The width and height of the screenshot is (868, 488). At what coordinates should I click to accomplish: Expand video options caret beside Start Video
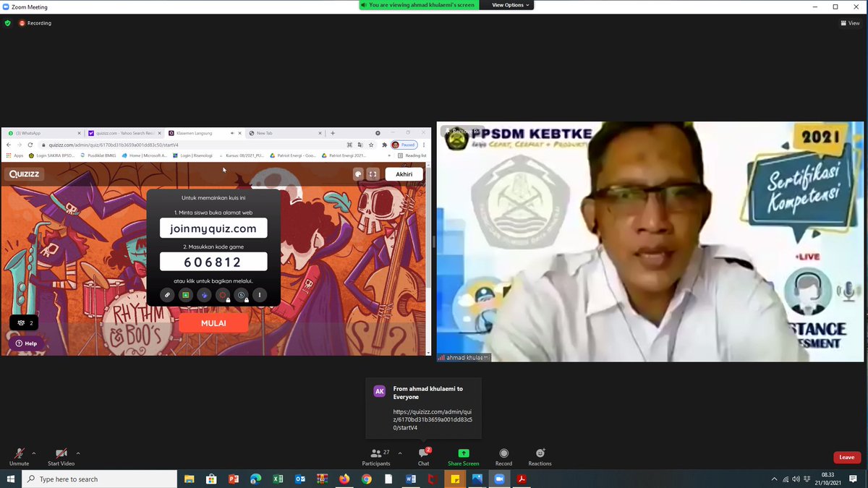(x=78, y=453)
